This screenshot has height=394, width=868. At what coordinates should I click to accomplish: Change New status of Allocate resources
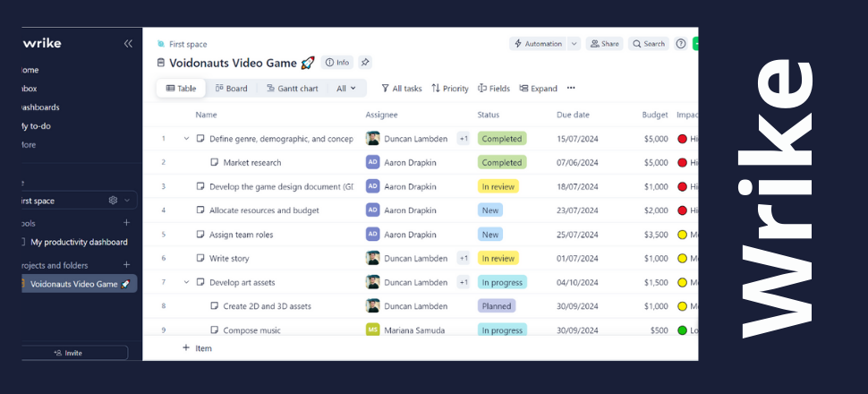click(489, 210)
